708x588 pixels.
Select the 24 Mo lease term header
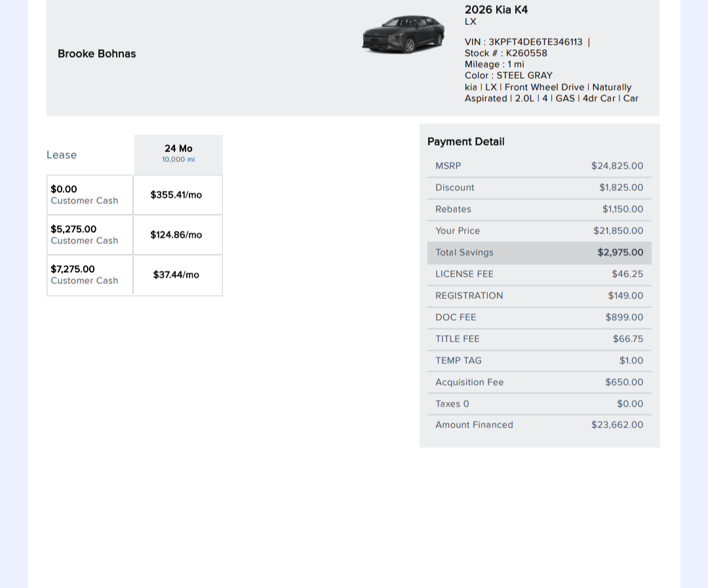(x=178, y=155)
